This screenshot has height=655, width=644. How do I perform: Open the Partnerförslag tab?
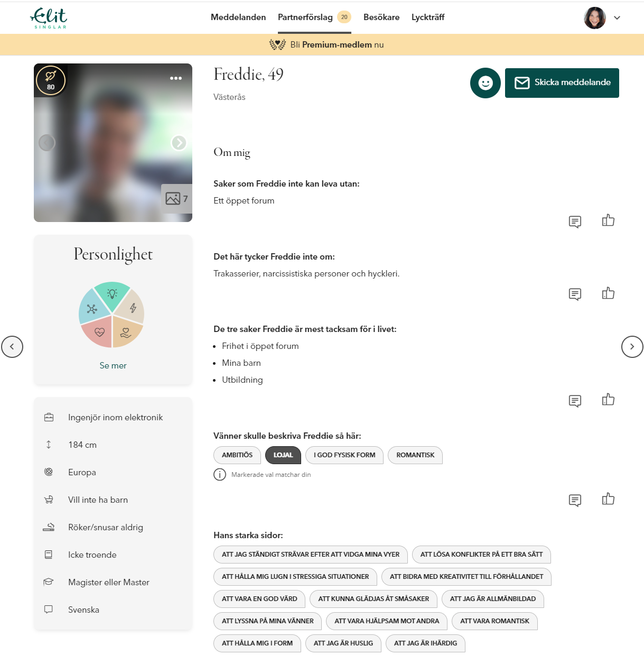314,17
